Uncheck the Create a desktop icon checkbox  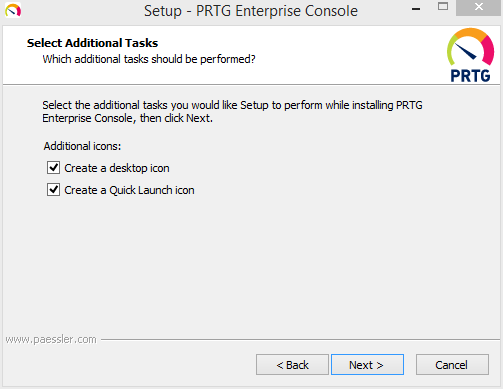tap(53, 168)
